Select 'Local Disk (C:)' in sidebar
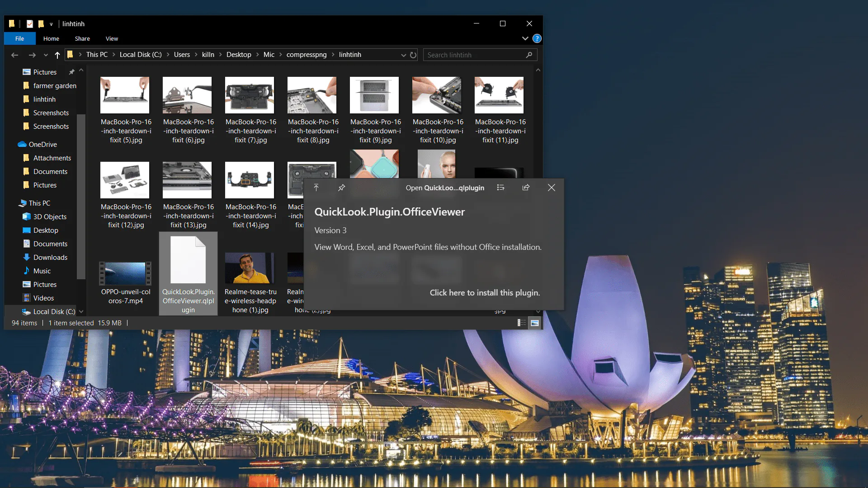This screenshot has width=868, height=488. click(x=54, y=312)
